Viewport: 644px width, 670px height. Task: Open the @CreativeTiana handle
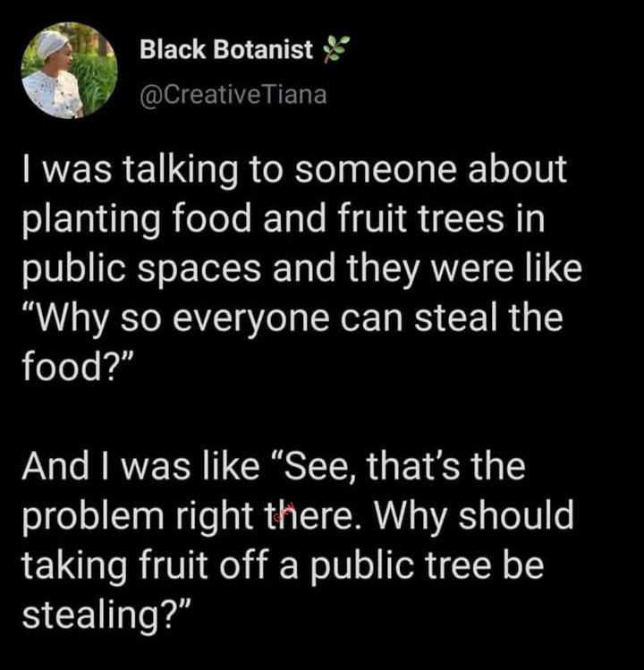coord(233,95)
